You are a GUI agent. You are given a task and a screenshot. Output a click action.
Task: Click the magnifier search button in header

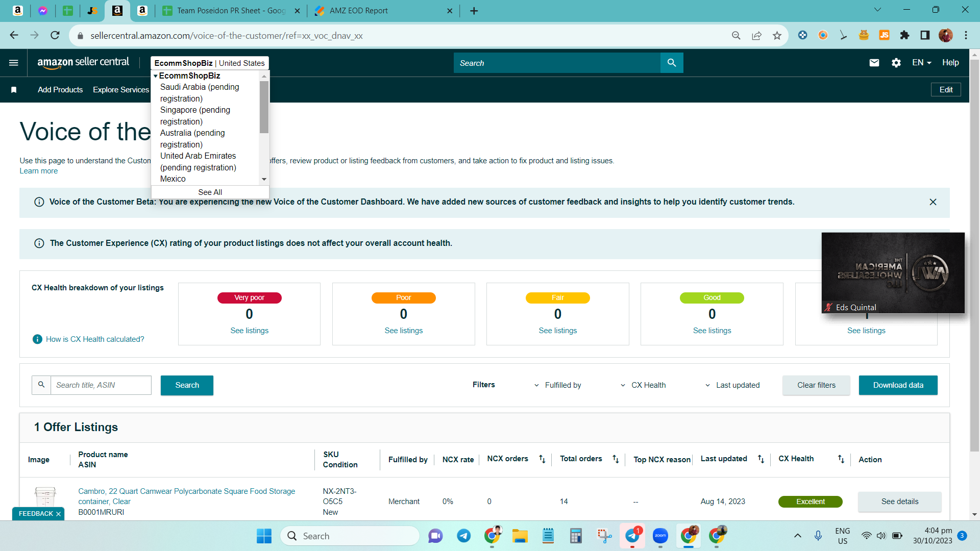click(672, 63)
